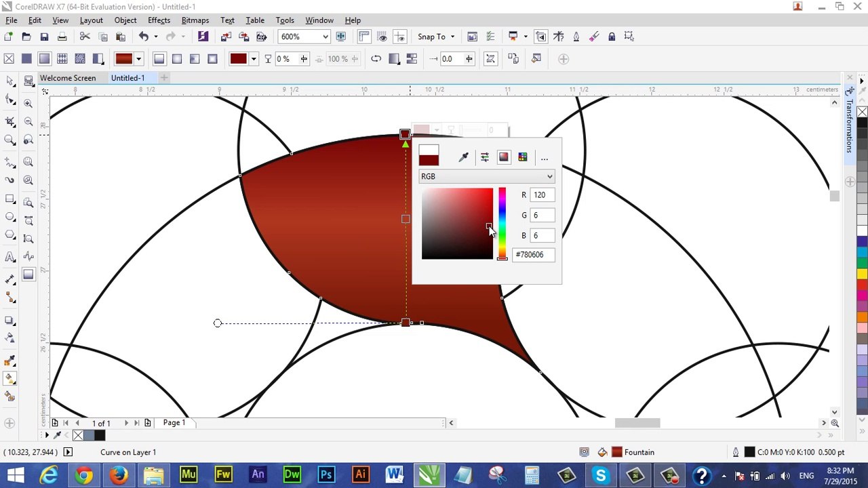Select the Polygon tool

click(x=10, y=235)
